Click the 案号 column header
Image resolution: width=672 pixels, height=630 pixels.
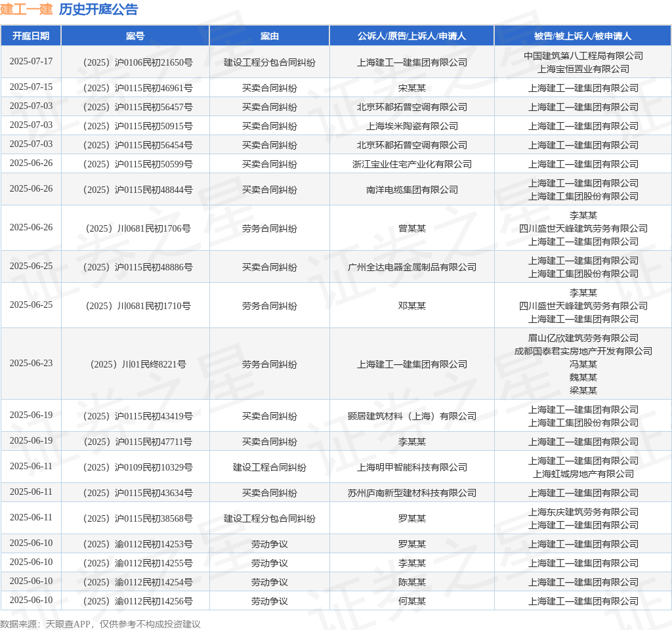tap(135, 36)
